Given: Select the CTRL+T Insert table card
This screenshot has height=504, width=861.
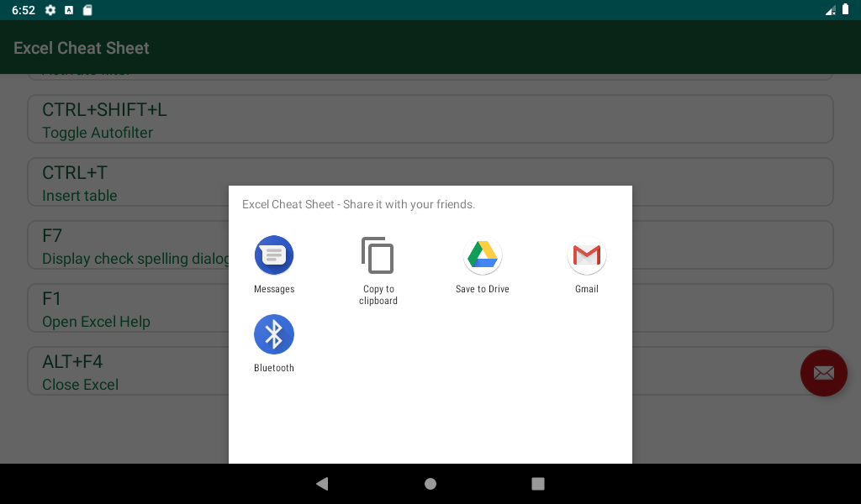Looking at the screenshot, I should coord(430,182).
